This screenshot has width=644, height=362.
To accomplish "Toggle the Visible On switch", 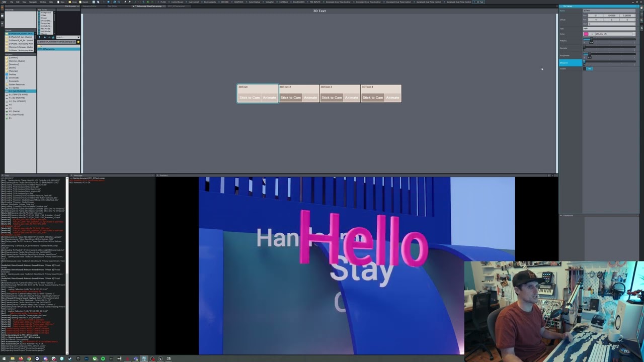I will [x=589, y=69].
